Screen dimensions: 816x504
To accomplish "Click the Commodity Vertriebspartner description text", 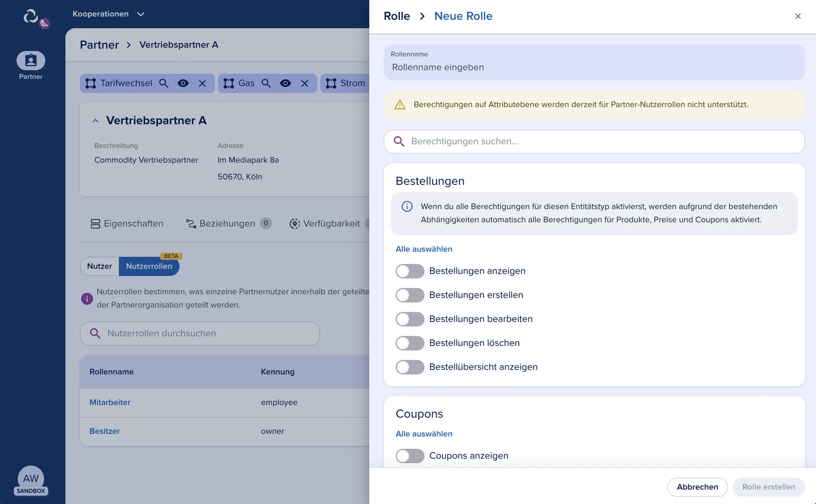I will 146,160.
